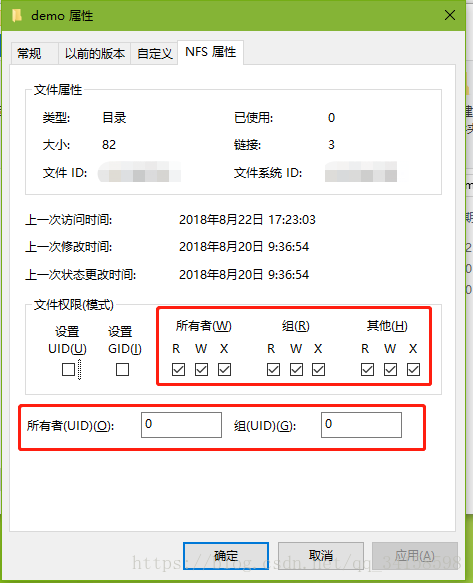Enable the 设置 GID(I) checkbox
Screen dimensions: 473x583
(122, 370)
